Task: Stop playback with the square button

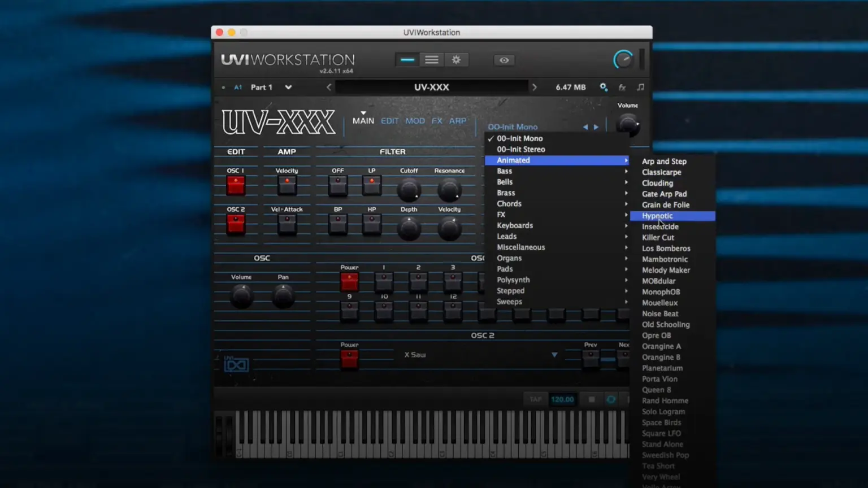Action: click(592, 399)
